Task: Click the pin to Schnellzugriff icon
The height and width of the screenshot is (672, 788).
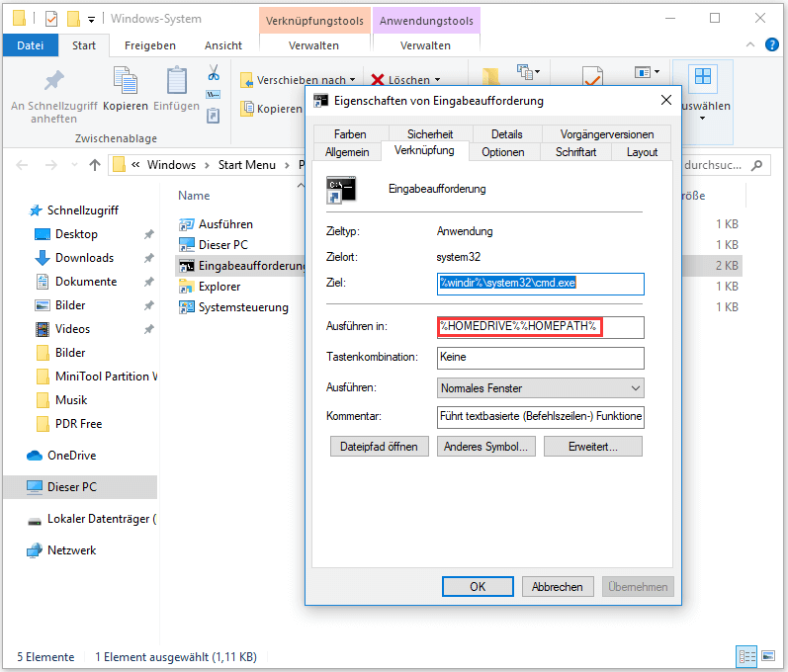Action: 53,81
